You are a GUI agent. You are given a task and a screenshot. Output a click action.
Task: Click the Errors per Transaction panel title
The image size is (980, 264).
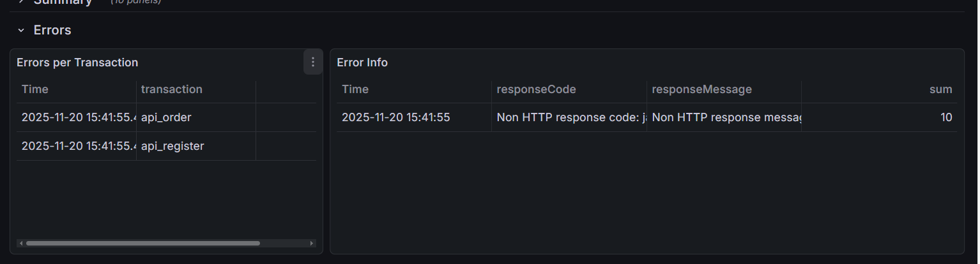click(x=77, y=62)
